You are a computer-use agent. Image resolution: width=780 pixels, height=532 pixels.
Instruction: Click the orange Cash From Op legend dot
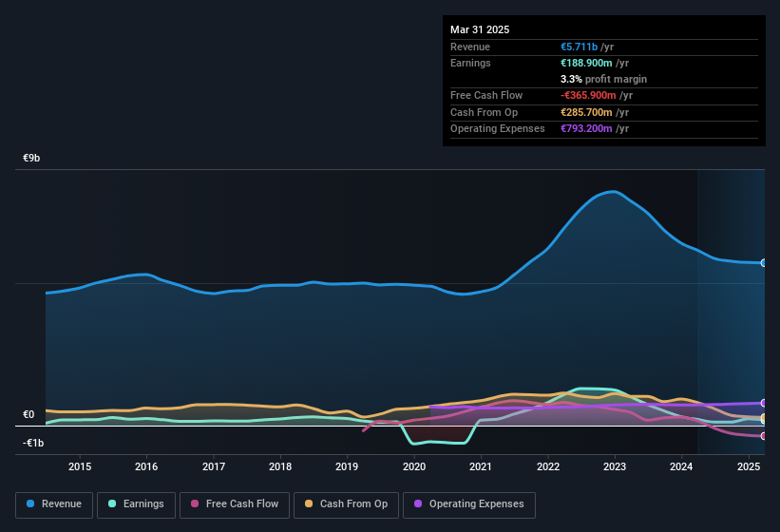(x=309, y=503)
